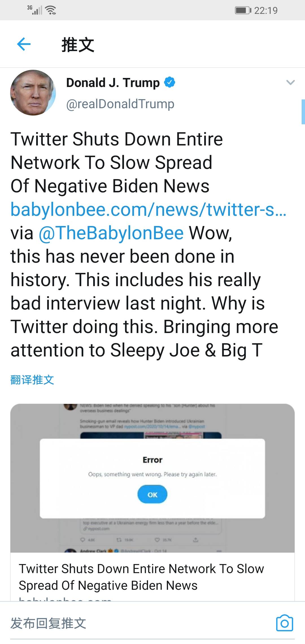The width and height of the screenshot is (305, 644).
Task: Open the babylonbee.com article link
Action: [148, 210]
